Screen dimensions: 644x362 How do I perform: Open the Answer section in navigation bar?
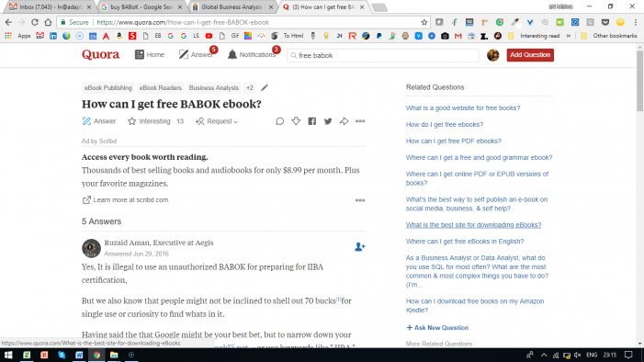tap(196, 54)
